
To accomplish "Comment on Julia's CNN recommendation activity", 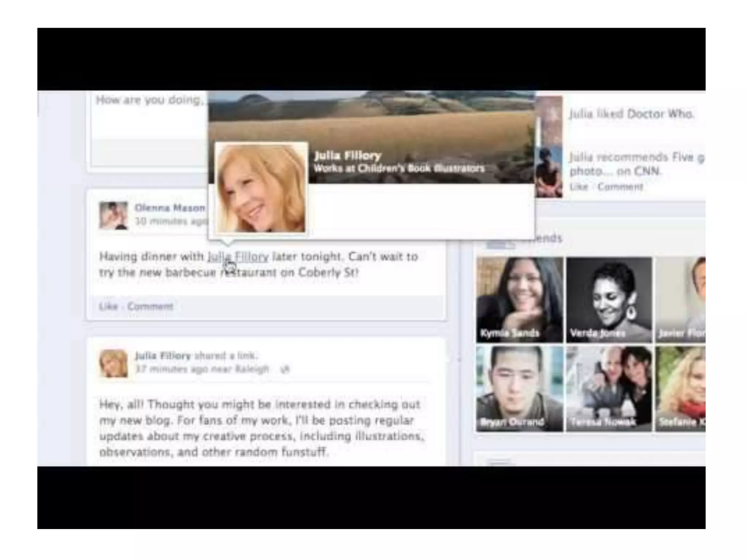I will [x=620, y=187].
